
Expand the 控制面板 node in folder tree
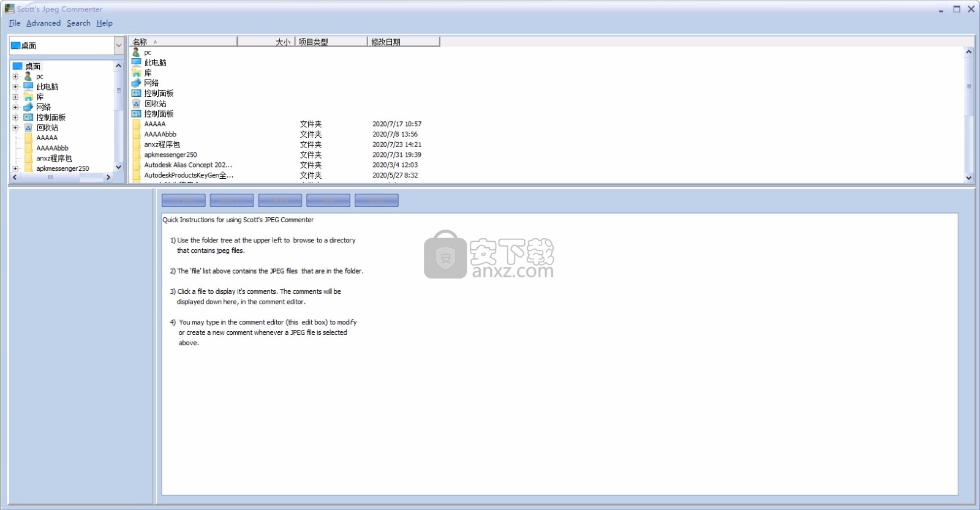point(15,118)
